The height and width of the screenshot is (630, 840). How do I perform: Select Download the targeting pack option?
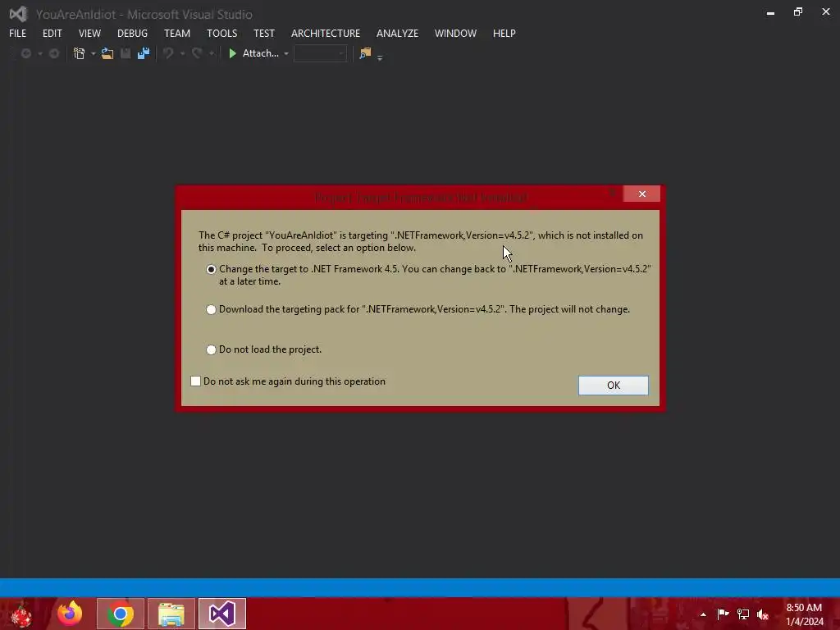point(211,309)
